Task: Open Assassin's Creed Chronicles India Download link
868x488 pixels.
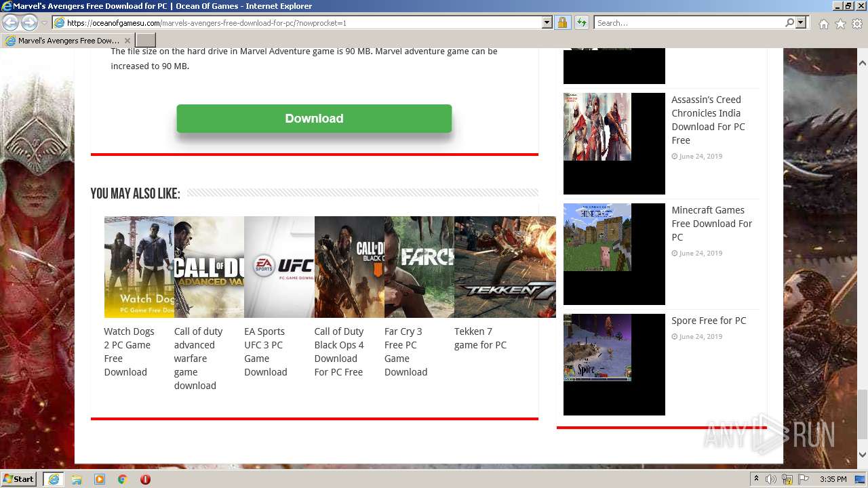Action: 708,120
